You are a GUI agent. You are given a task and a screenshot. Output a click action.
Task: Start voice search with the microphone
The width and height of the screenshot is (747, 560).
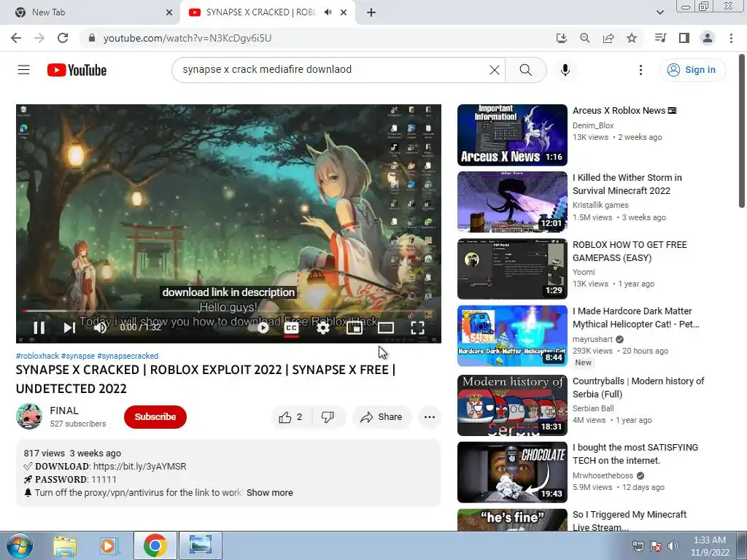click(565, 70)
